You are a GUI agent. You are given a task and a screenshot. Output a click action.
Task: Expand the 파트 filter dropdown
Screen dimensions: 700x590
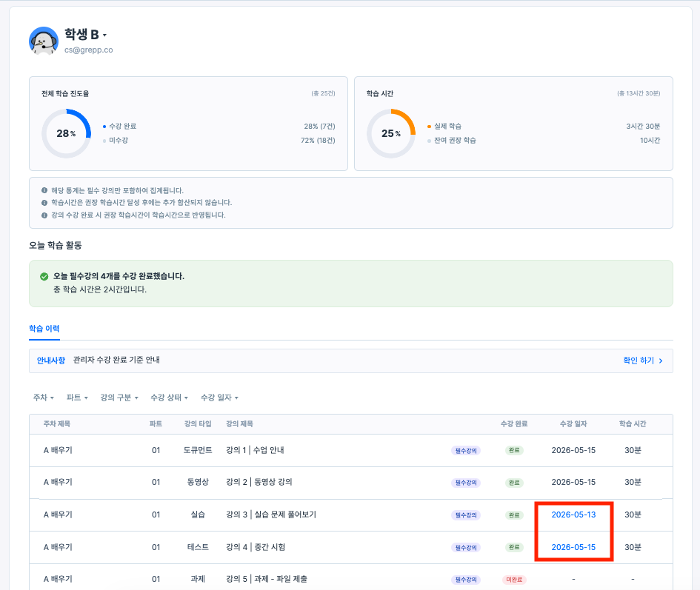pos(77,398)
